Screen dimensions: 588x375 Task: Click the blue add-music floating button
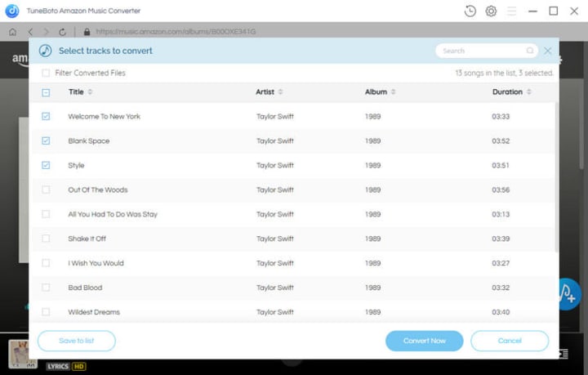pos(568,294)
